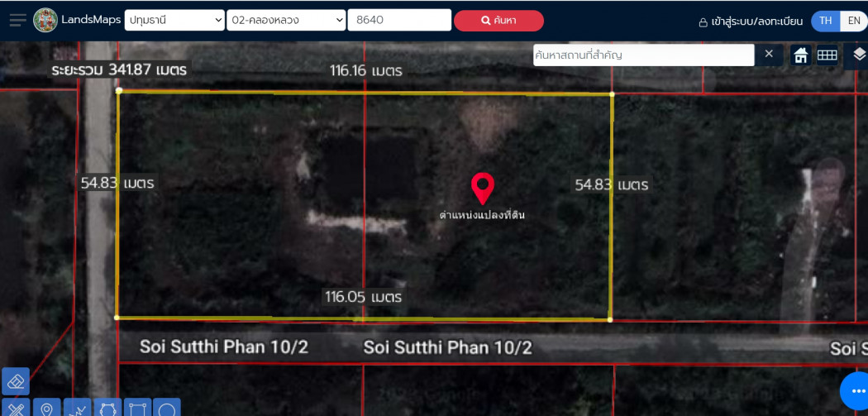Click the middle Soi Sutthi Phan 10/2 label

(447, 348)
